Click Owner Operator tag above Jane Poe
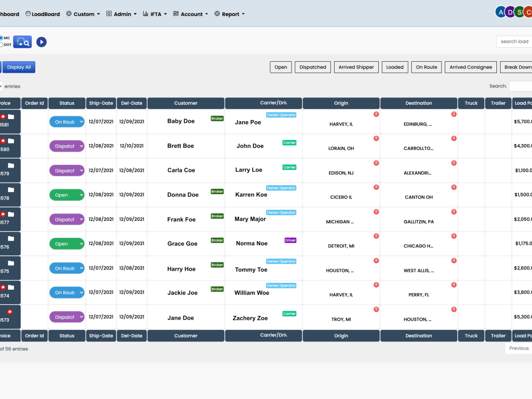This screenshot has height=399, width=532. tap(281, 115)
